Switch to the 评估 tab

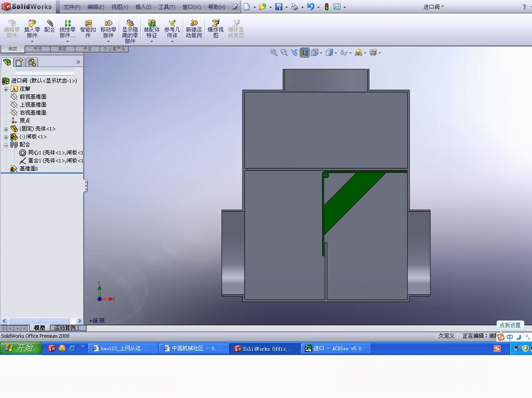[87, 49]
